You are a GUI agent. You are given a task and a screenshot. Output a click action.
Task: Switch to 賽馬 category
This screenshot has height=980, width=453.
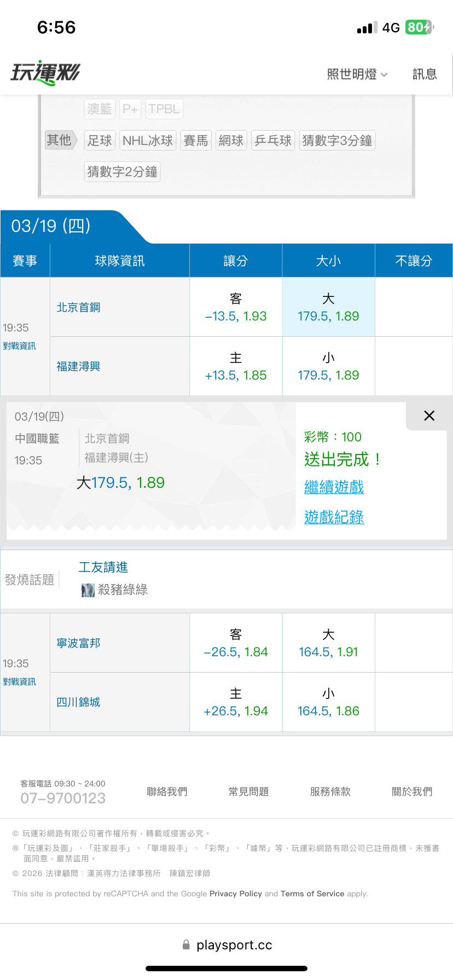click(x=196, y=141)
